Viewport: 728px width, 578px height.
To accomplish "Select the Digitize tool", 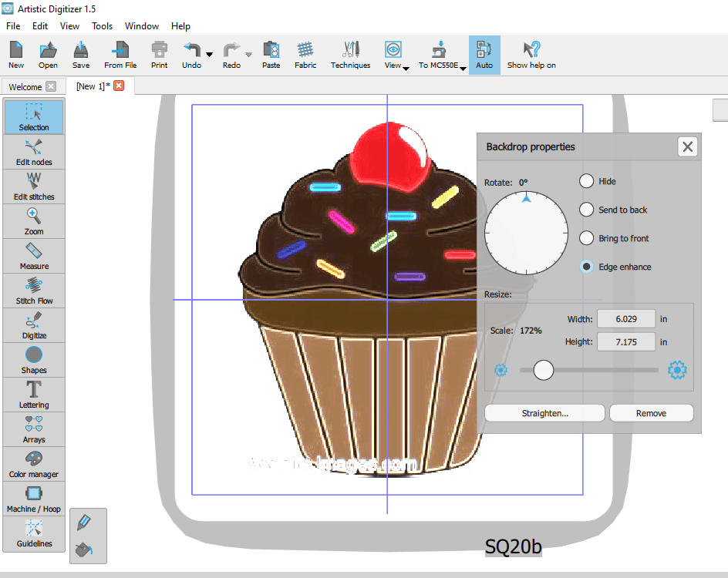I will (33, 325).
